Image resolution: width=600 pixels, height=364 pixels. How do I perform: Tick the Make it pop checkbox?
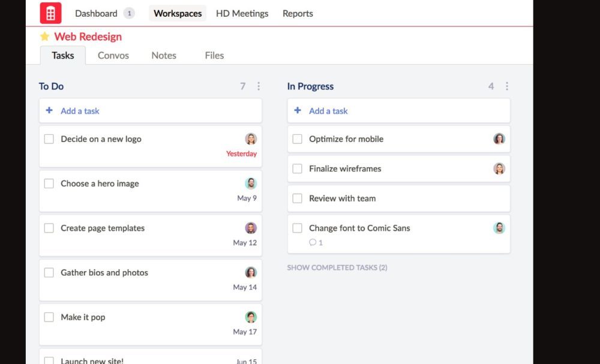[49, 317]
